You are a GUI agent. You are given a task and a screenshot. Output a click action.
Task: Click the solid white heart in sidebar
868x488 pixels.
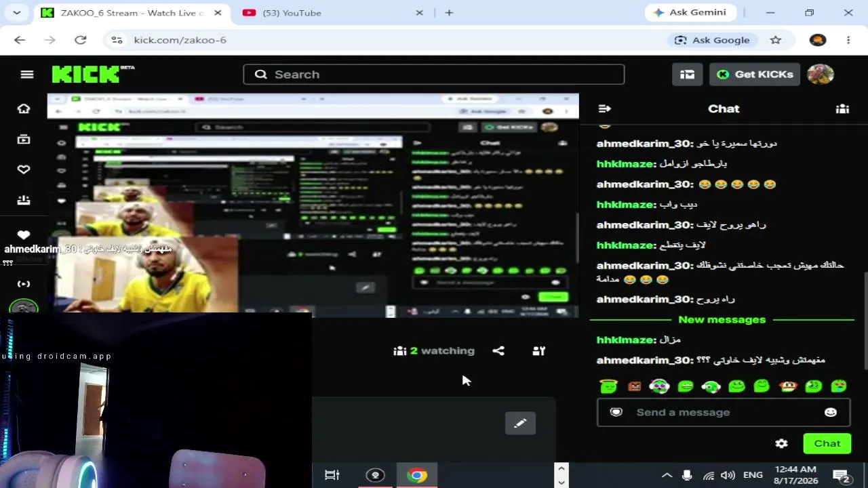pos(24,235)
